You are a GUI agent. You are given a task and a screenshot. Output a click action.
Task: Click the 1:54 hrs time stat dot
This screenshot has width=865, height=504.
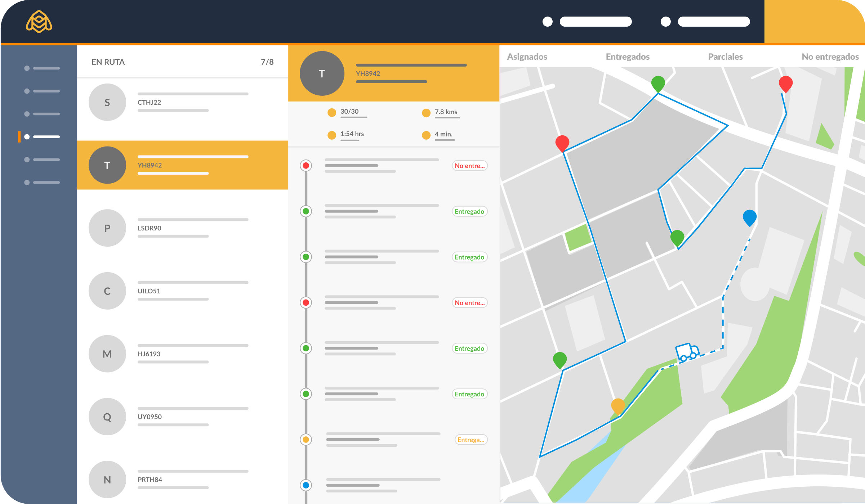[x=332, y=135]
